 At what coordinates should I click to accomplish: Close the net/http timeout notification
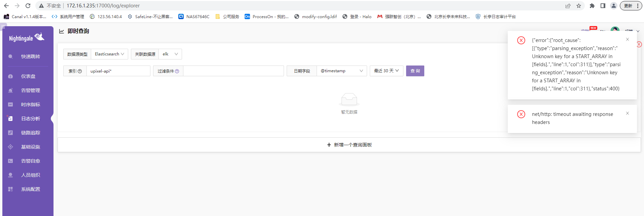coord(628,113)
